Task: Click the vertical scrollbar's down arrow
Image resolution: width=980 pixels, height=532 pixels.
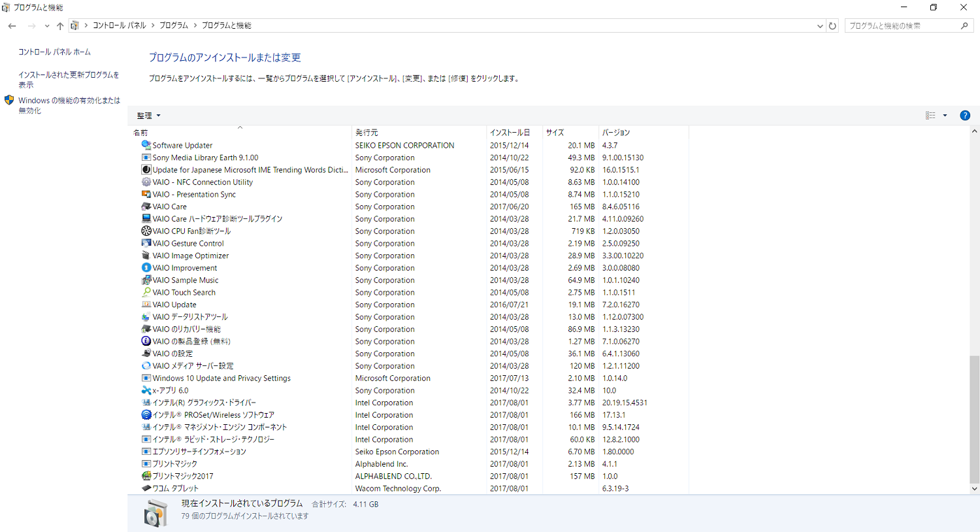Action: [974, 488]
